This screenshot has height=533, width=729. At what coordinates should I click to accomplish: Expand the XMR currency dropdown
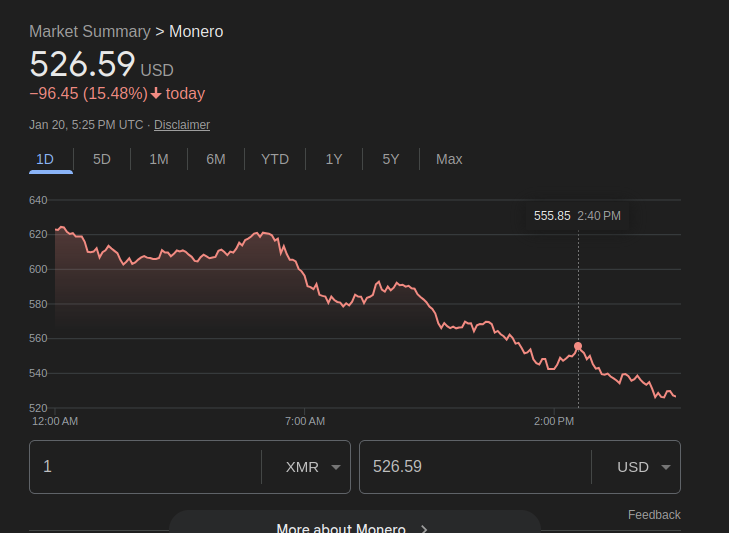coord(313,467)
